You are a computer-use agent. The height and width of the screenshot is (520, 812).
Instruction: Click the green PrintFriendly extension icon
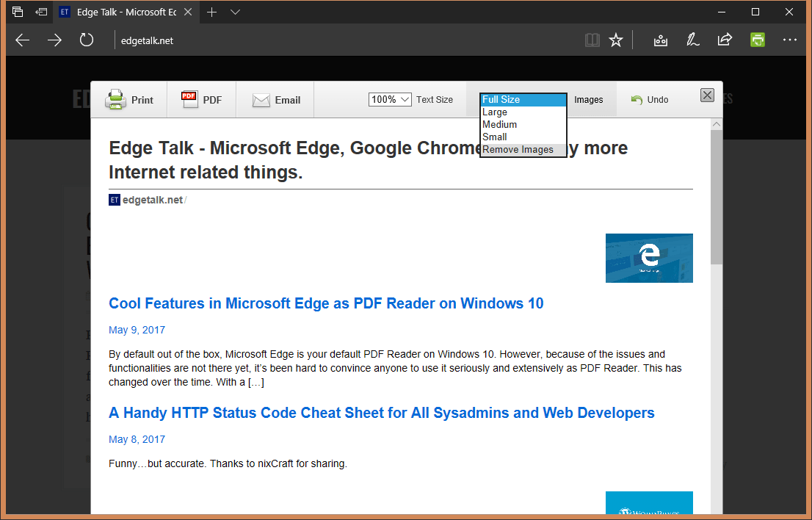pyautogui.click(x=758, y=40)
